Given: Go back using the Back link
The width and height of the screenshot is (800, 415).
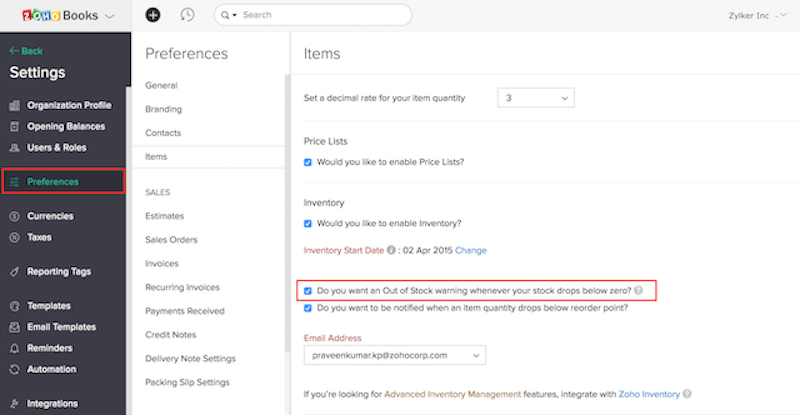Looking at the screenshot, I should (26, 50).
